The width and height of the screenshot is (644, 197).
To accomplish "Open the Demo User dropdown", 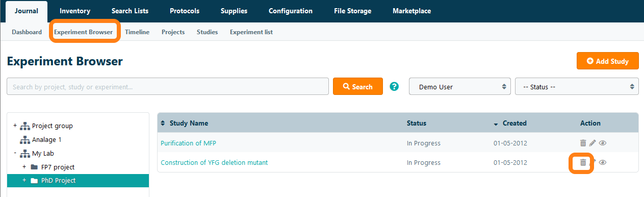I will (x=460, y=87).
